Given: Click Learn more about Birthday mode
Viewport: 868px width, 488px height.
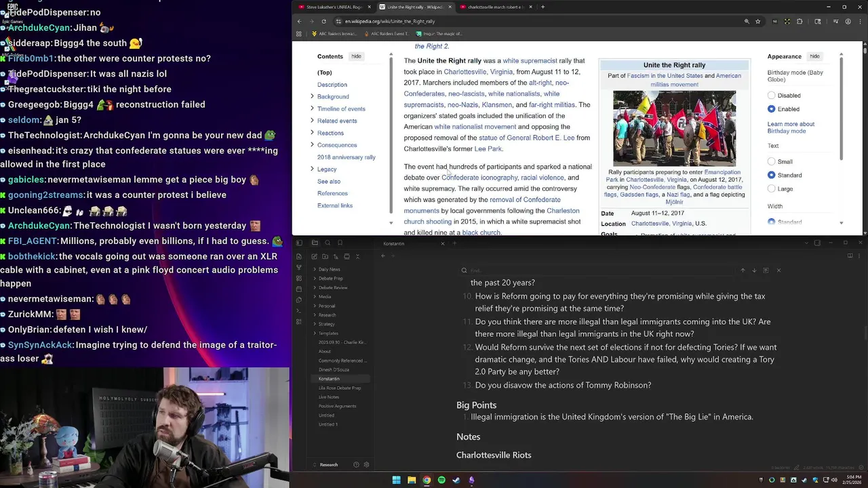Looking at the screenshot, I should click(791, 127).
